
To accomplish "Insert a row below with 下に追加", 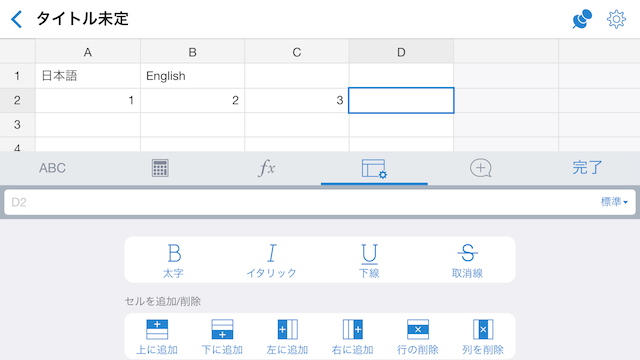I will [222, 337].
